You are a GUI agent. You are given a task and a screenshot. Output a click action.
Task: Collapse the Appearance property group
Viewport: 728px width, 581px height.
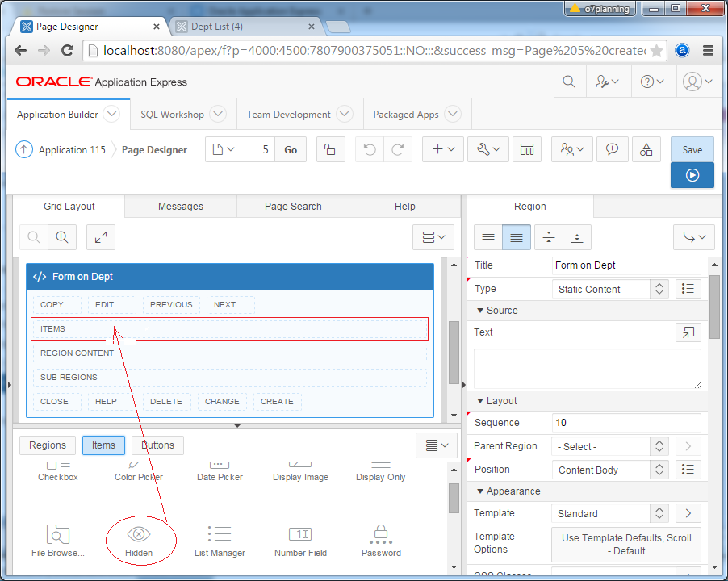pos(480,491)
